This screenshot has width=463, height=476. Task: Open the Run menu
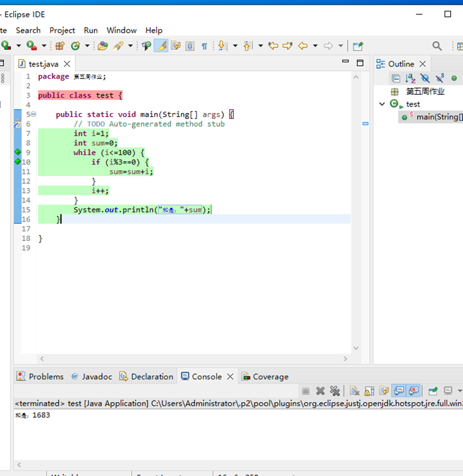click(90, 31)
